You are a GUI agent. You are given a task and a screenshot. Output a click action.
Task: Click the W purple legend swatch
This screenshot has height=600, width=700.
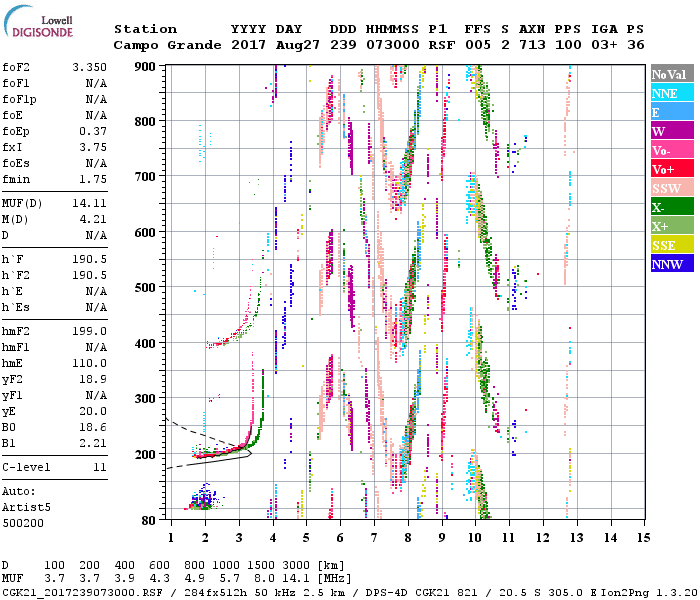point(672,130)
